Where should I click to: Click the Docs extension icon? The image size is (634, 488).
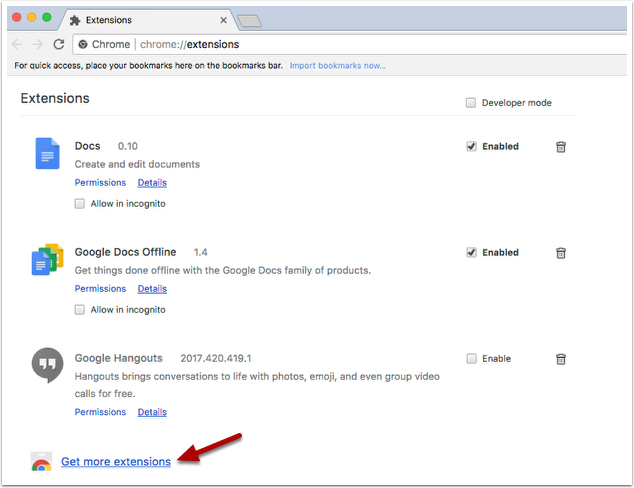47,153
